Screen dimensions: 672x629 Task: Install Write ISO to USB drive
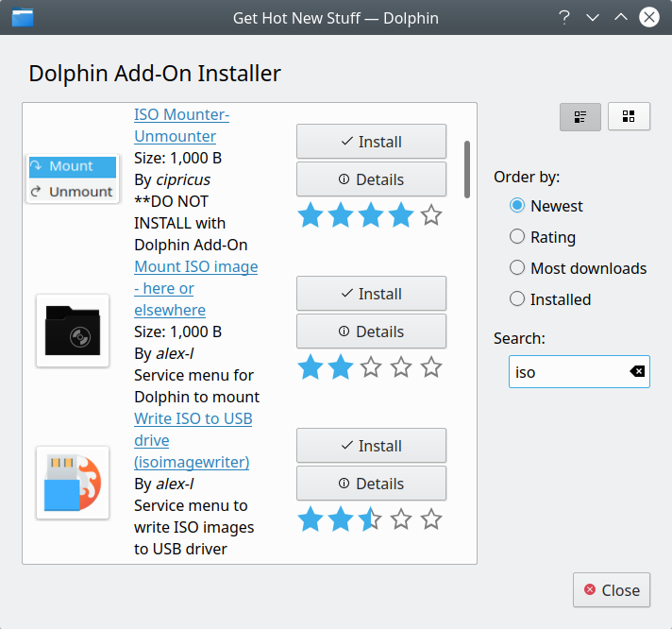pyautogui.click(x=371, y=446)
